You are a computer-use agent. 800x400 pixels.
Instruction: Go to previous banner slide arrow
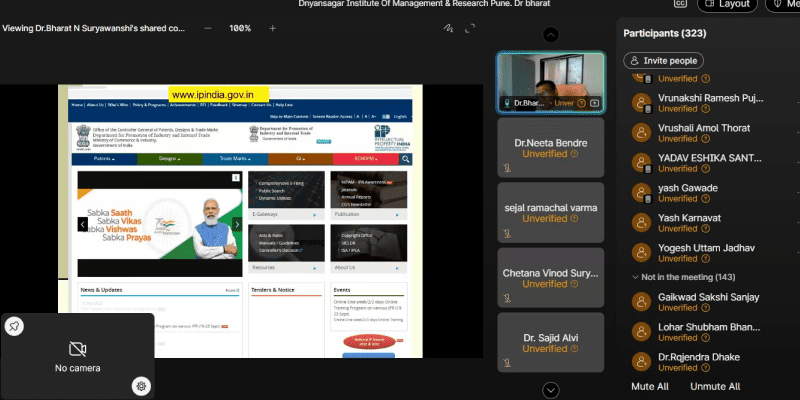(x=83, y=224)
